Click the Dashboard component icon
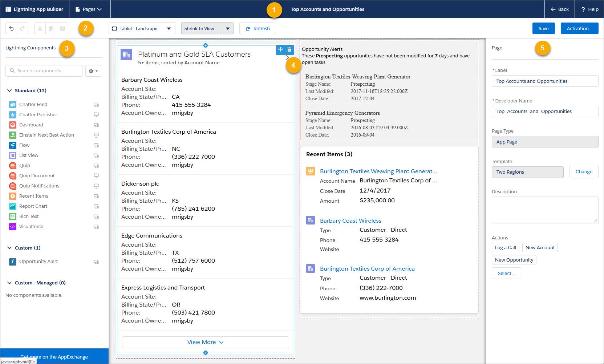 coord(13,125)
